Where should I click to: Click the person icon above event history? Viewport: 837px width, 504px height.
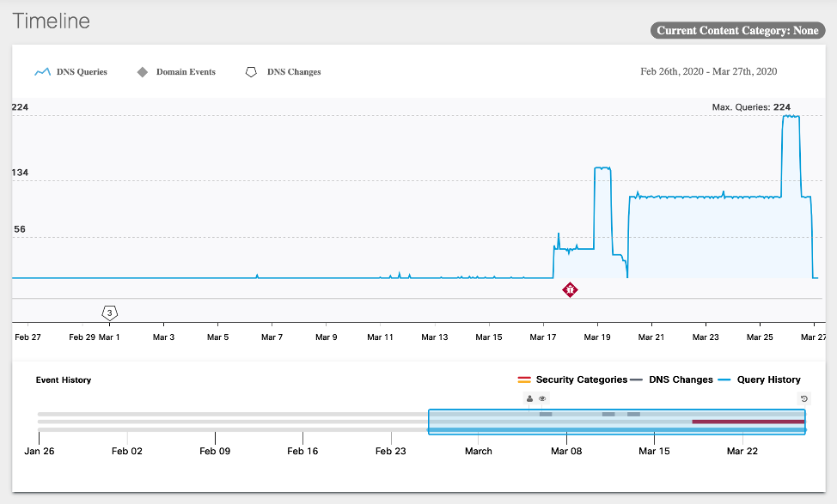coord(529,398)
